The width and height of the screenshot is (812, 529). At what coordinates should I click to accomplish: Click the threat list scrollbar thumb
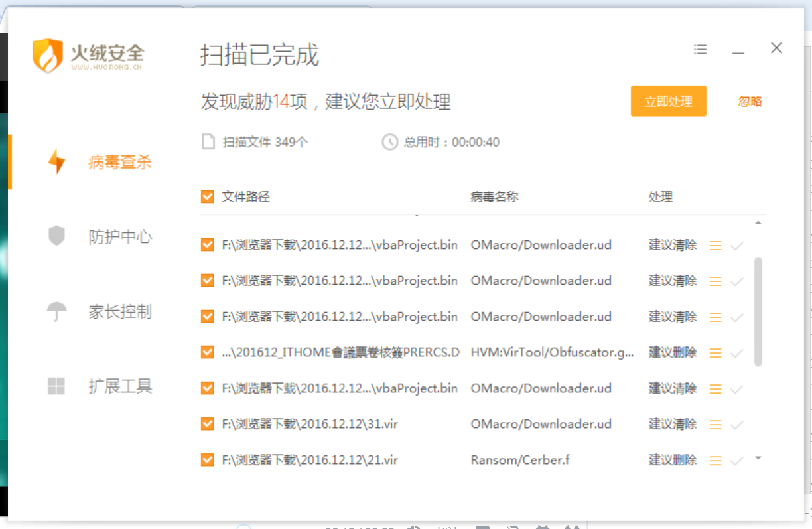tap(758, 312)
